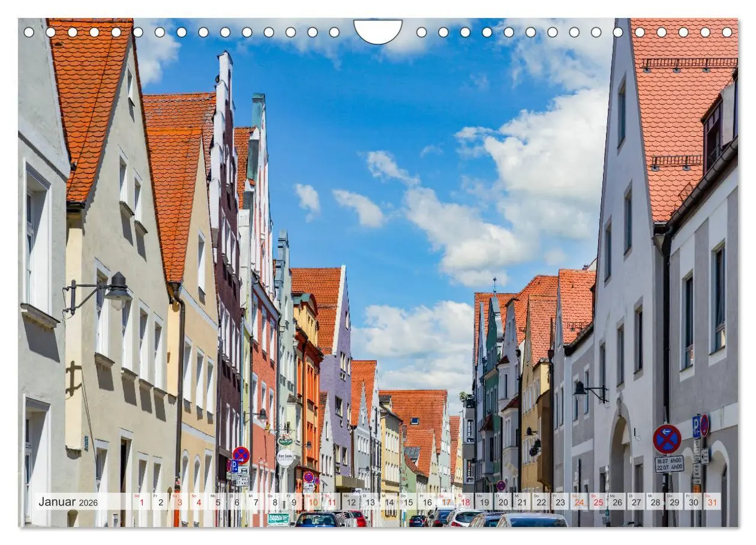
Task: Select day 12 in the calendar strip
Action: click(351, 502)
